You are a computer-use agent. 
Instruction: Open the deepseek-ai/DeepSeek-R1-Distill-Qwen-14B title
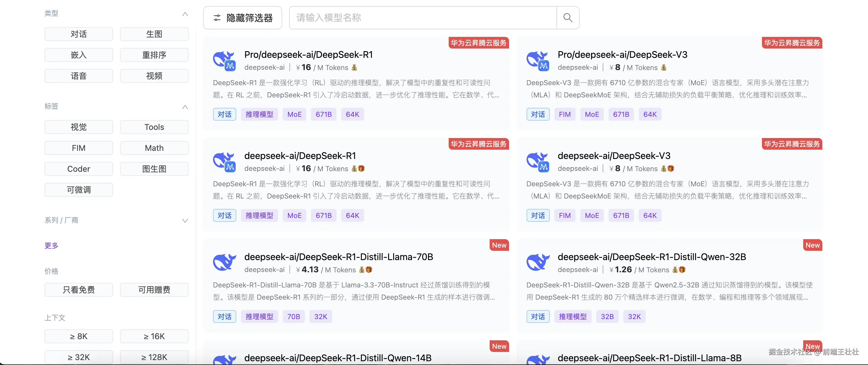tap(338, 357)
